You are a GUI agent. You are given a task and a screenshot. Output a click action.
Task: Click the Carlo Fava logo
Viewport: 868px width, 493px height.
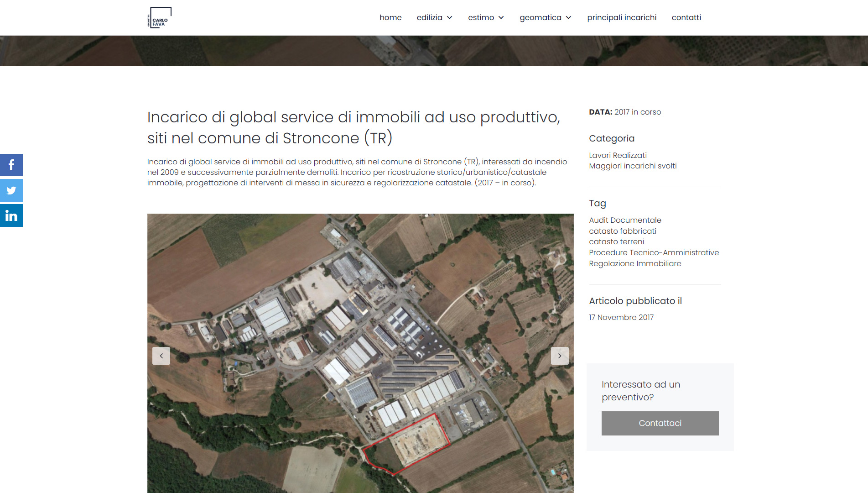159,18
